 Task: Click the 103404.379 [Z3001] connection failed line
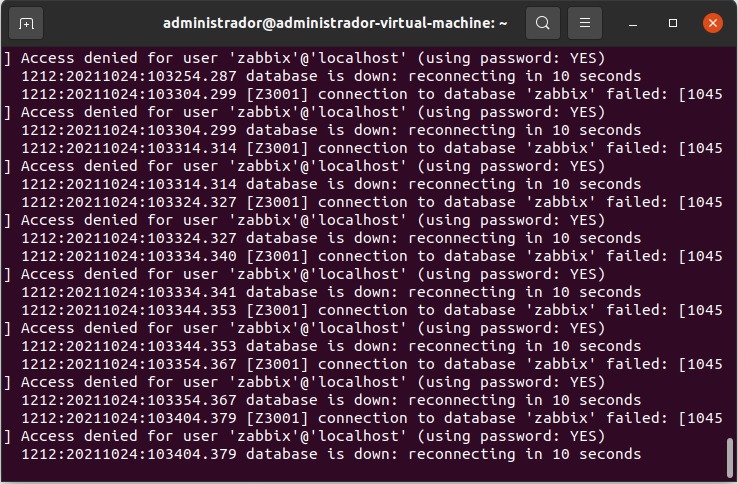coord(372,418)
